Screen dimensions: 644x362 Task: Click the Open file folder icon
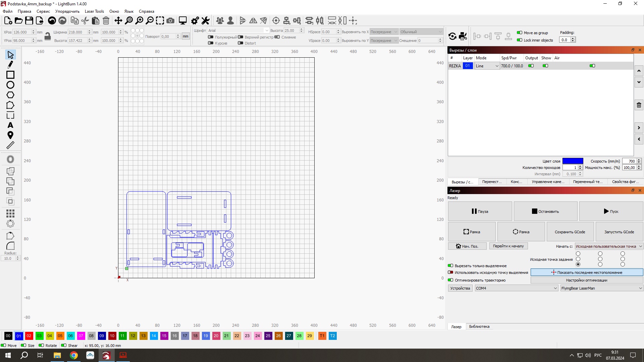(19, 21)
